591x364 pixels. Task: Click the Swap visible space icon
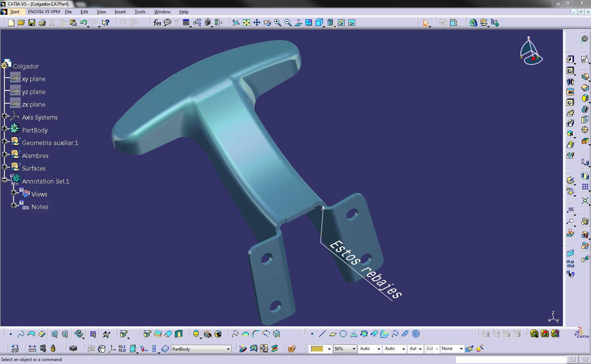click(x=351, y=23)
